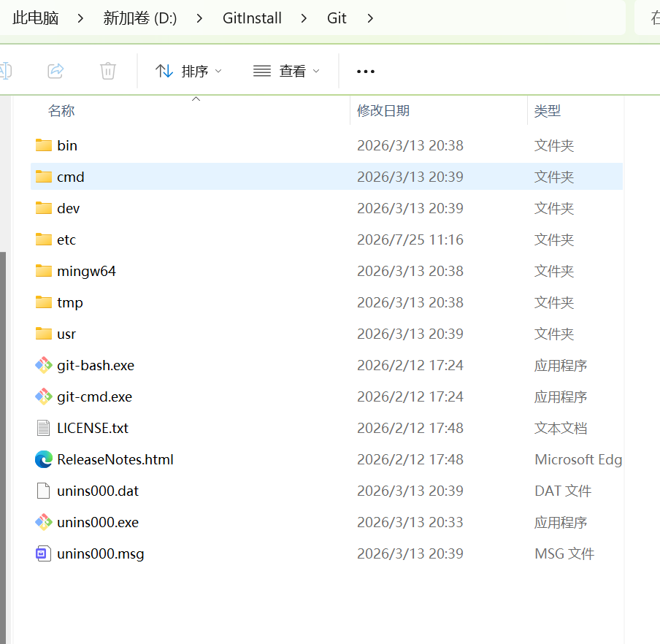The height and width of the screenshot is (644, 660).
Task: Click the dev folder icon
Action: tap(43, 208)
